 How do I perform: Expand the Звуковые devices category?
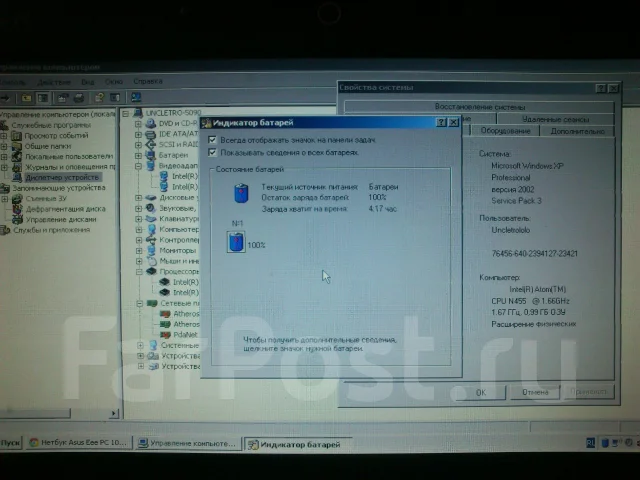pyautogui.click(x=139, y=208)
